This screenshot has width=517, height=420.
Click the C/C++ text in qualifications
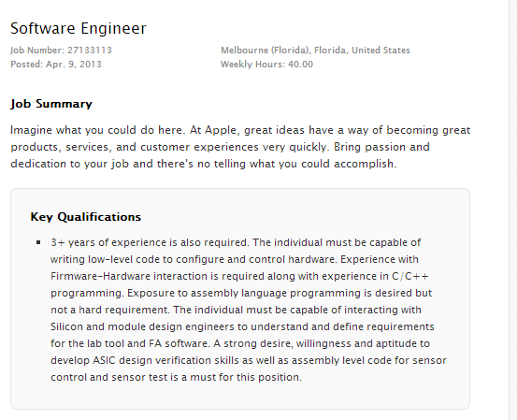[410, 276]
